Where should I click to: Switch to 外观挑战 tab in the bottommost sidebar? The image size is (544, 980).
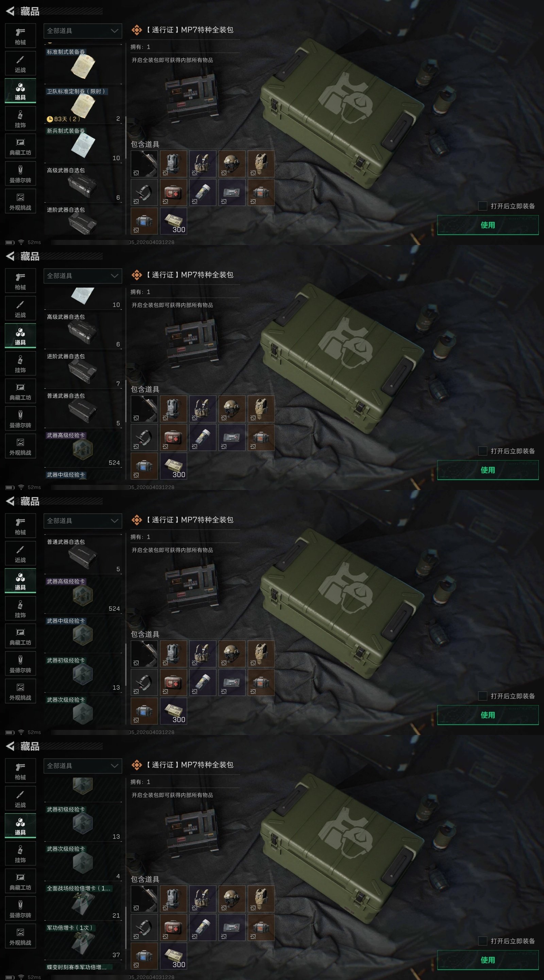pyautogui.click(x=20, y=936)
